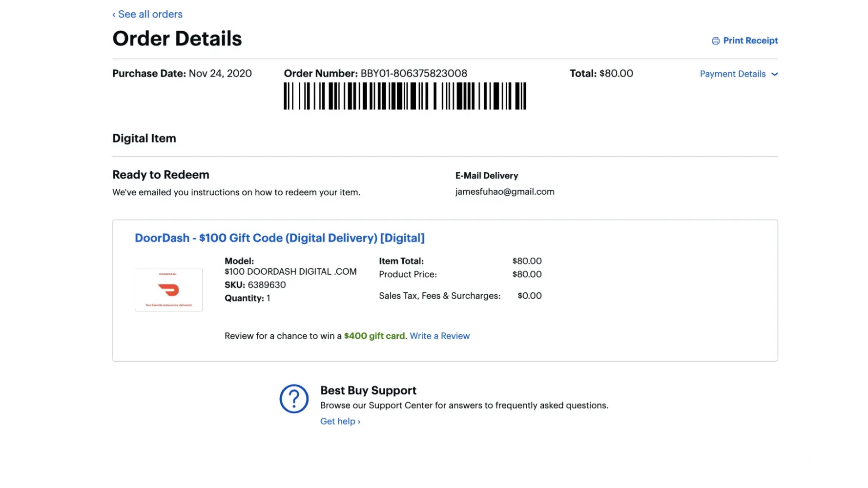
Task: Click the red DoorDash logo on card
Action: pos(169,290)
